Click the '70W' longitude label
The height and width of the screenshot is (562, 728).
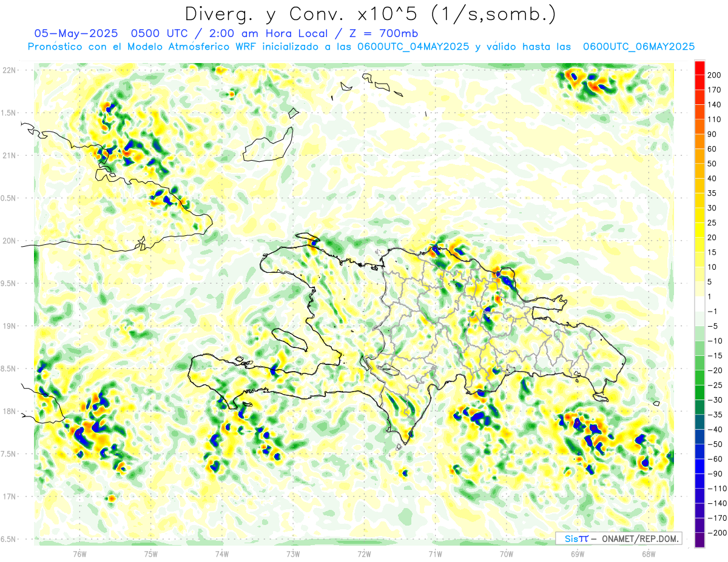click(x=507, y=554)
